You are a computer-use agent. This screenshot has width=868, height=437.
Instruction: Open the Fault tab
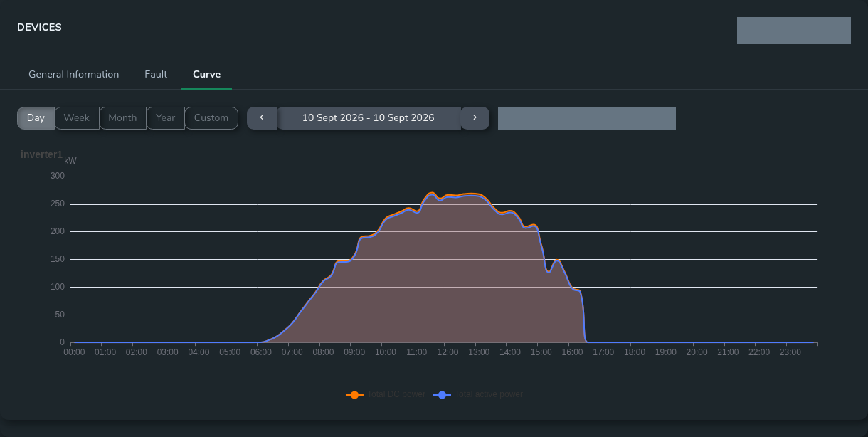[x=156, y=74]
